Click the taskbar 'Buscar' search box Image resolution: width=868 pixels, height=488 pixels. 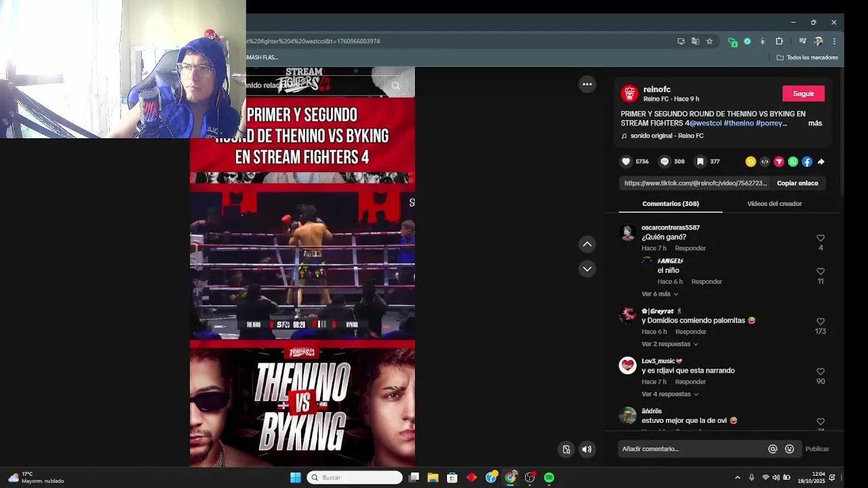[x=355, y=478]
